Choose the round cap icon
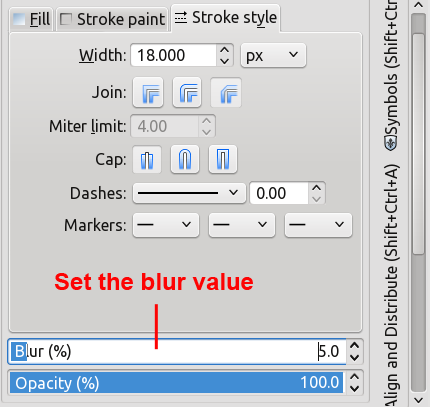Screen dimensions: 430x407 coord(185,159)
